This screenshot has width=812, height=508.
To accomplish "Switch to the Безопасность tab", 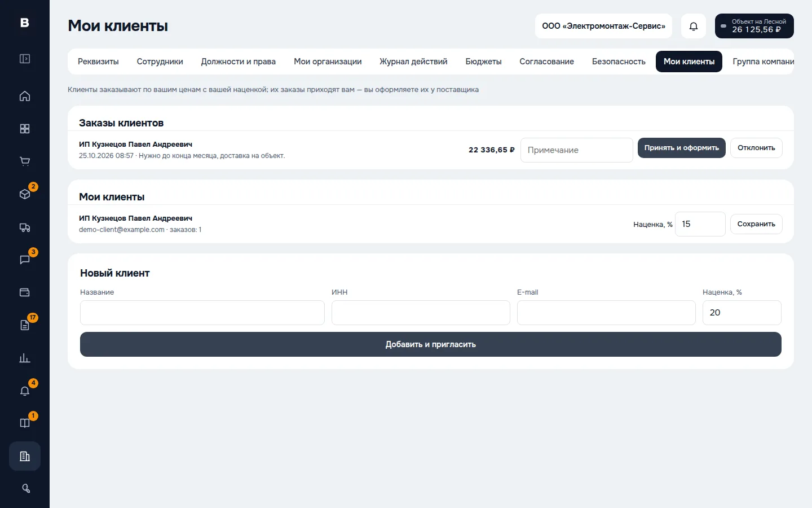I will tap(619, 62).
